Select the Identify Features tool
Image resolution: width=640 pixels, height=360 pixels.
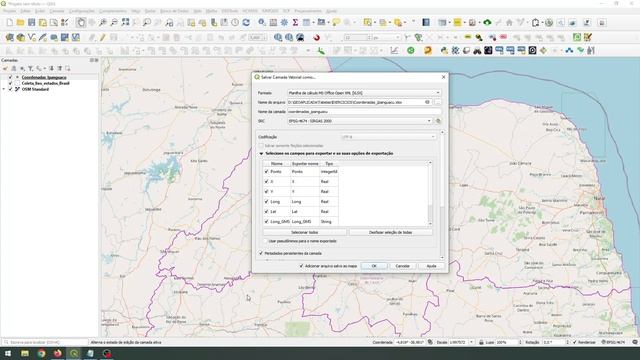coord(262,23)
